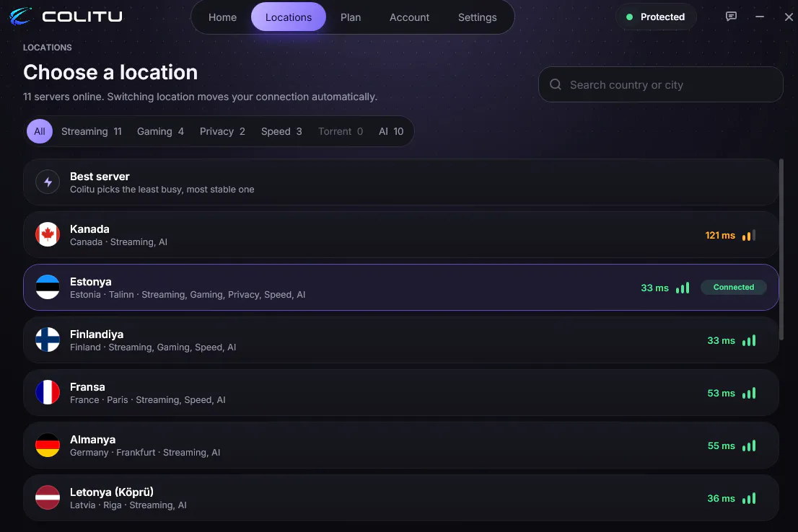Screen dimensions: 798x532
Task: Click Estonya's green signal strength bars
Action: coord(683,288)
